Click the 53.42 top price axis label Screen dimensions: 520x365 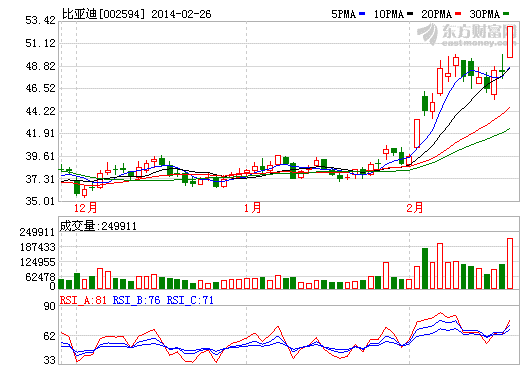click(40, 20)
